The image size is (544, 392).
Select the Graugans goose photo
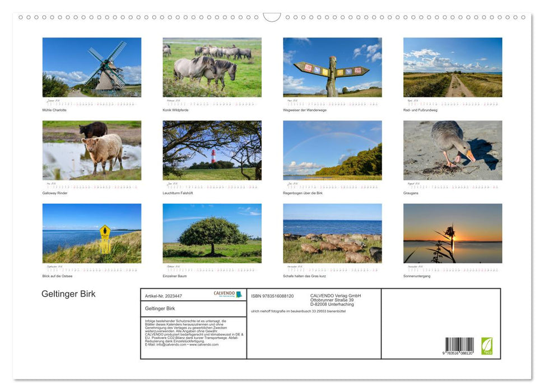click(452, 150)
